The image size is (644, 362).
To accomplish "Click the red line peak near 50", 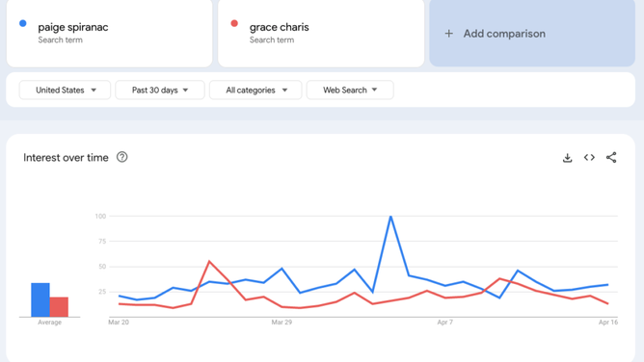I will (x=209, y=261).
